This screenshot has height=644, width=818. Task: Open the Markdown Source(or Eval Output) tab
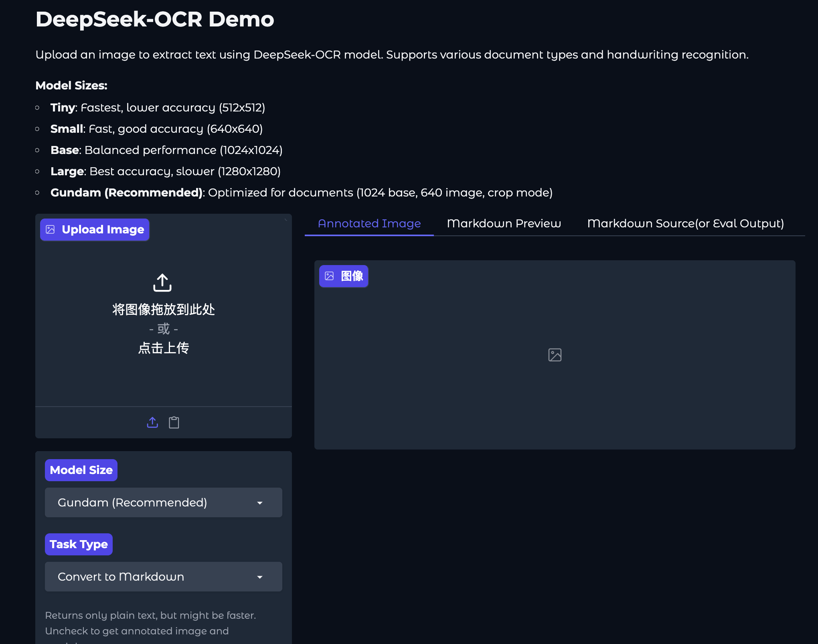(685, 224)
